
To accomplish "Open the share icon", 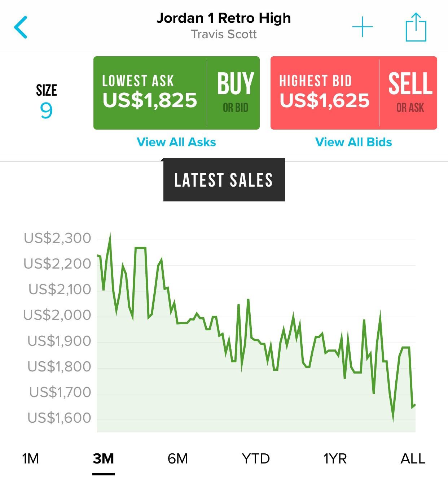I will click(416, 27).
